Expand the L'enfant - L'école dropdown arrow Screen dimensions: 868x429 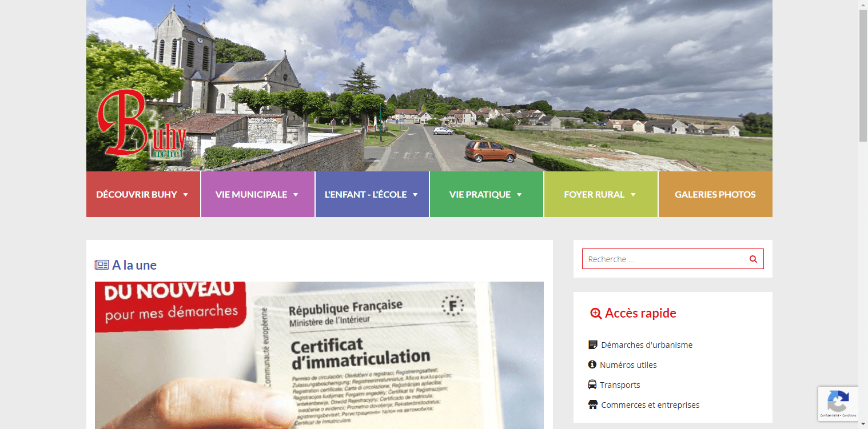415,195
